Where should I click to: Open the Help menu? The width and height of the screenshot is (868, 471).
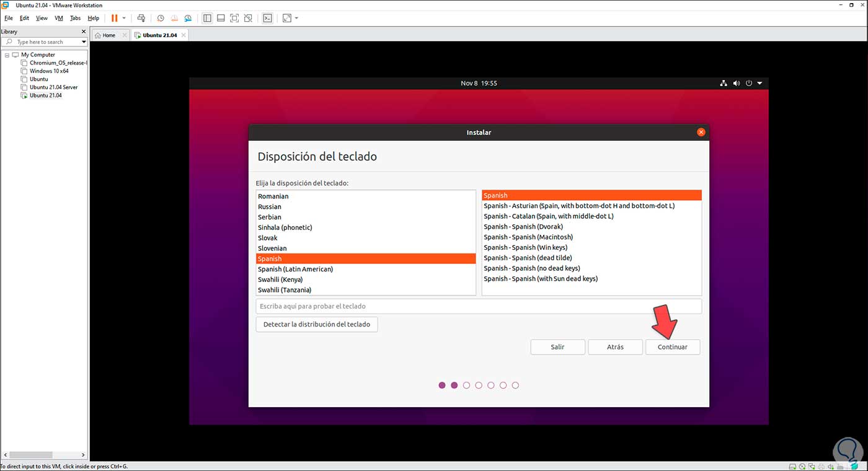point(93,18)
